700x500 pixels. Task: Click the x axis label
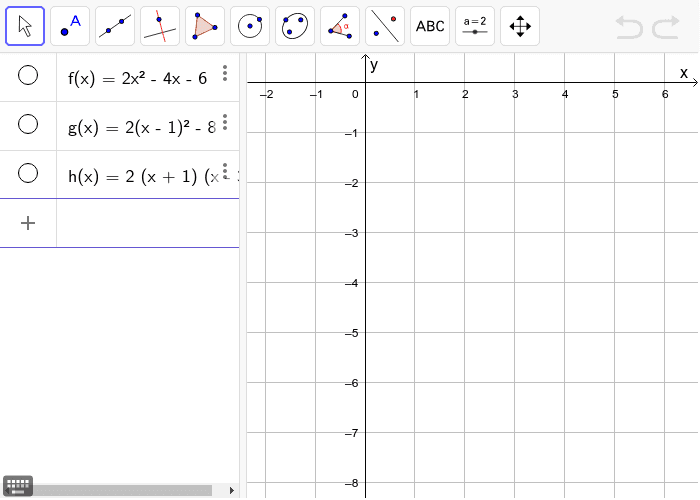683,72
